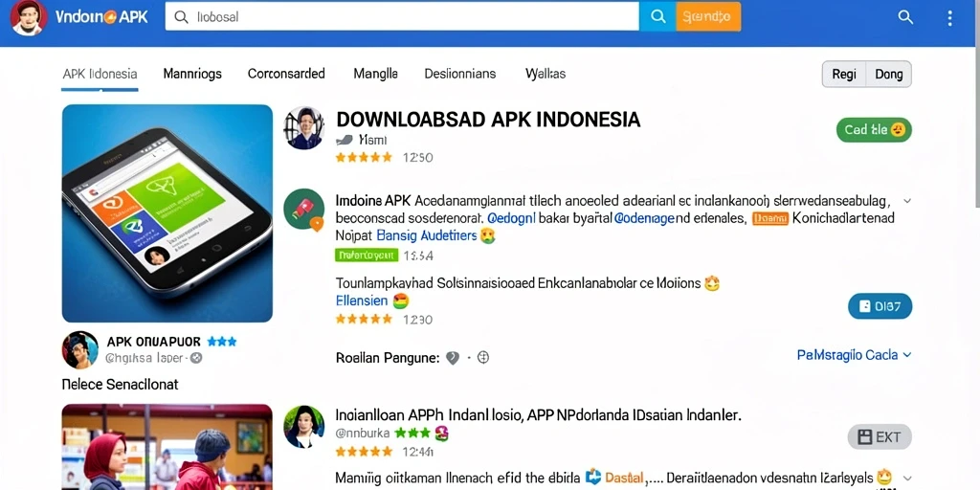
Task: Click blue icon before Dastal
Action: point(593,477)
